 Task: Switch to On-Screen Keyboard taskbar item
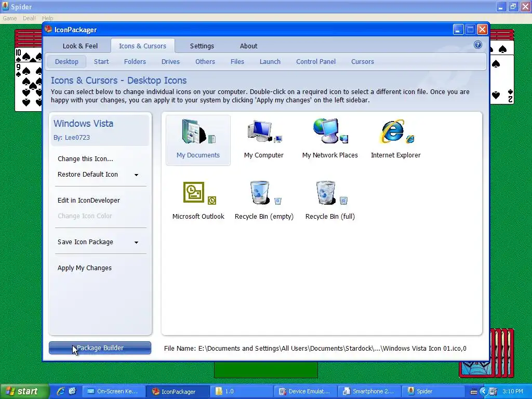[114, 392]
